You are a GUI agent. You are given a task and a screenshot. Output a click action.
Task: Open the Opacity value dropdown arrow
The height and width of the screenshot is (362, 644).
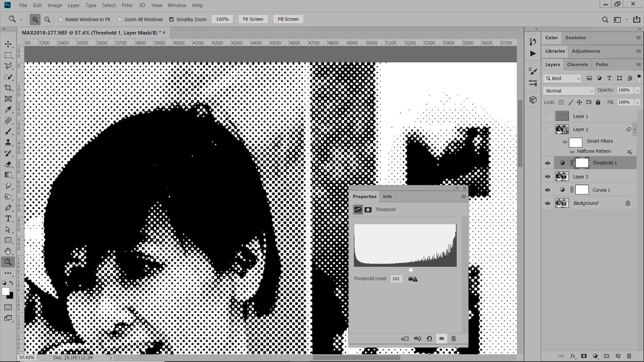(637, 90)
